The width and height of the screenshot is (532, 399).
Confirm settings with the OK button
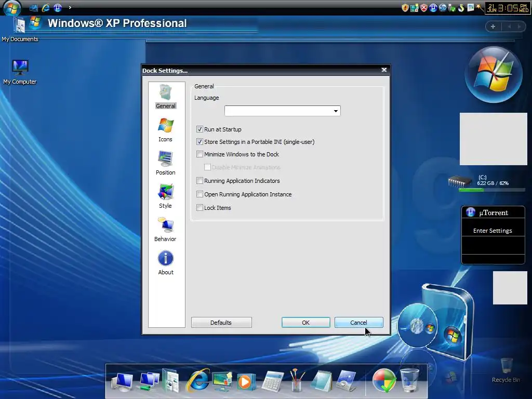point(305,323)
